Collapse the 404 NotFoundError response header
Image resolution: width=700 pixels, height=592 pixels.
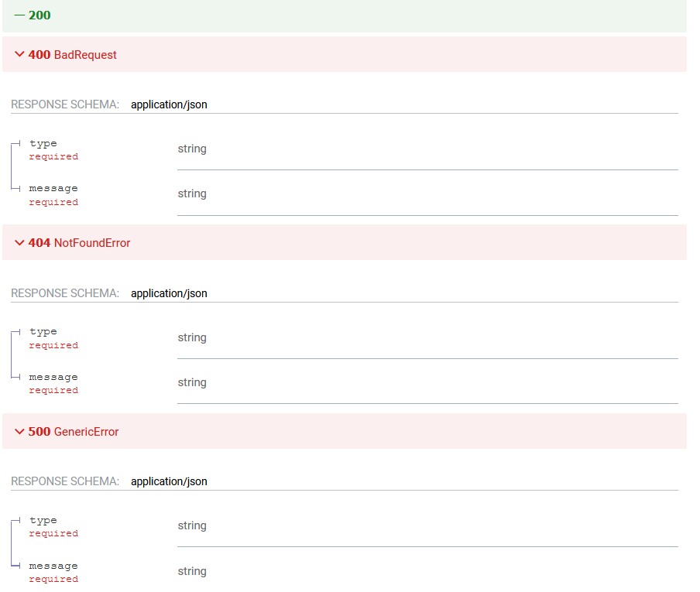point(91,243)
